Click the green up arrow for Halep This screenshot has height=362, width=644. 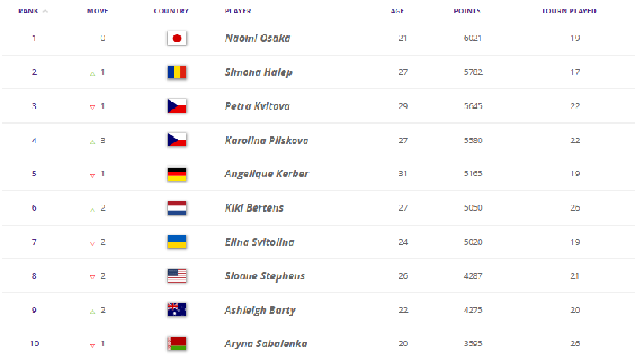point(93,73)
